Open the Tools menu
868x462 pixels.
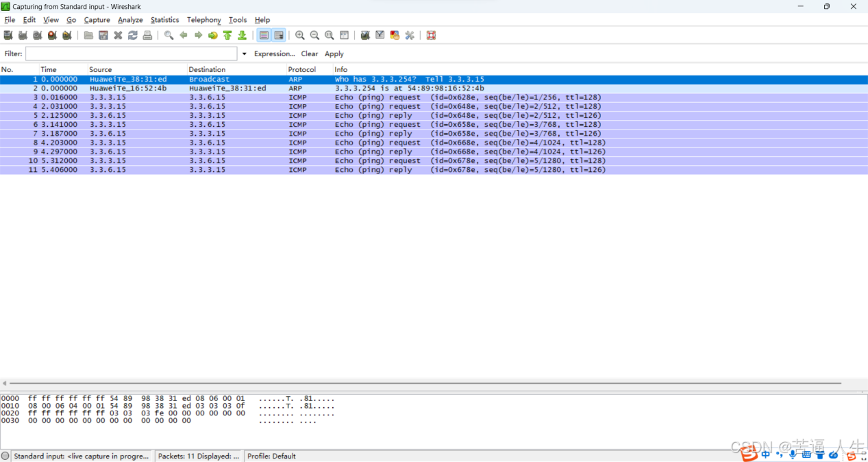coord(238,20)
